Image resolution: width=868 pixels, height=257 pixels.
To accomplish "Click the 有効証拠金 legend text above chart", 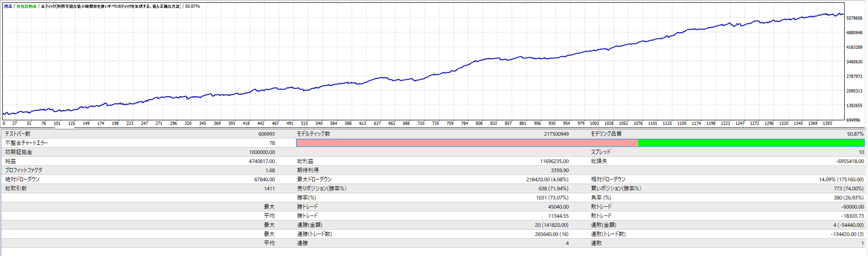I will (26, 7).
